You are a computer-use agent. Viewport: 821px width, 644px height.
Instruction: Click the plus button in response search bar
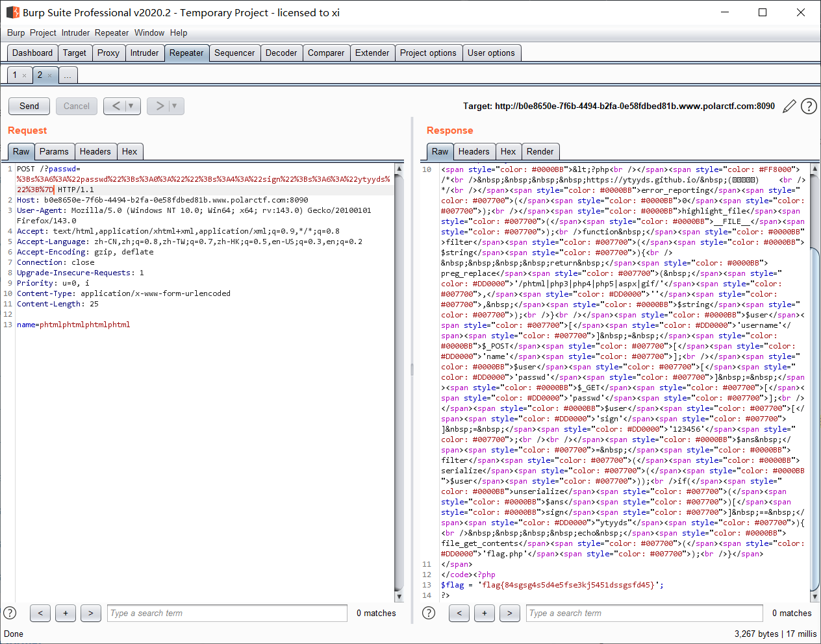tap(485, 613)
